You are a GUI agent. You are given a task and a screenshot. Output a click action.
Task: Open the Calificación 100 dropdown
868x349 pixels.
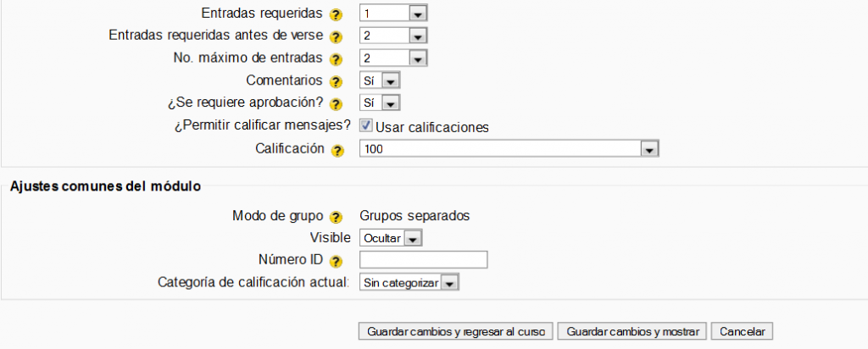(509, 149)
